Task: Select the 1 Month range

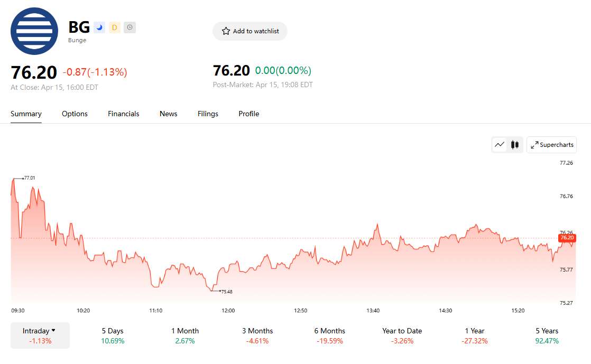Action: [x=185, y=335]
